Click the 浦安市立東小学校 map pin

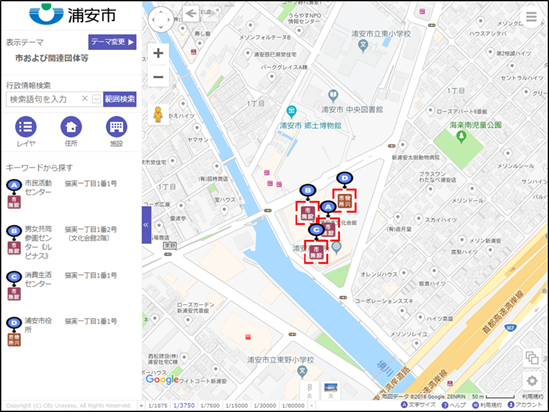[x=363, y=46]
